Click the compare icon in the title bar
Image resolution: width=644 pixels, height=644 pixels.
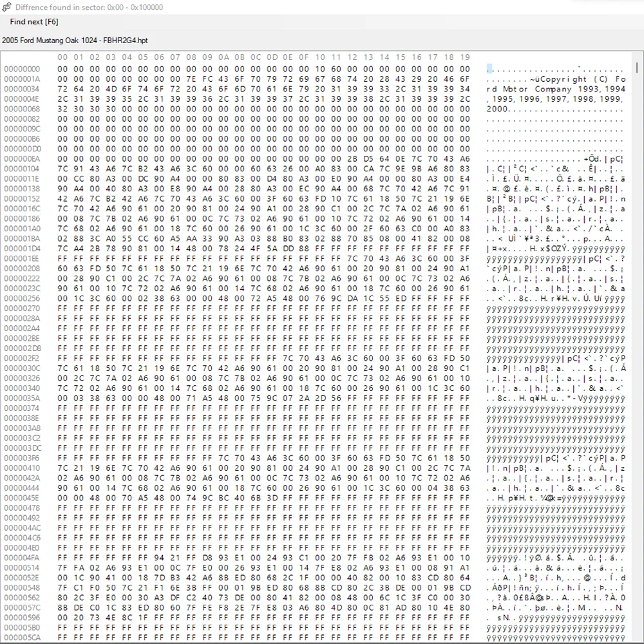click(x=7, y=7)
